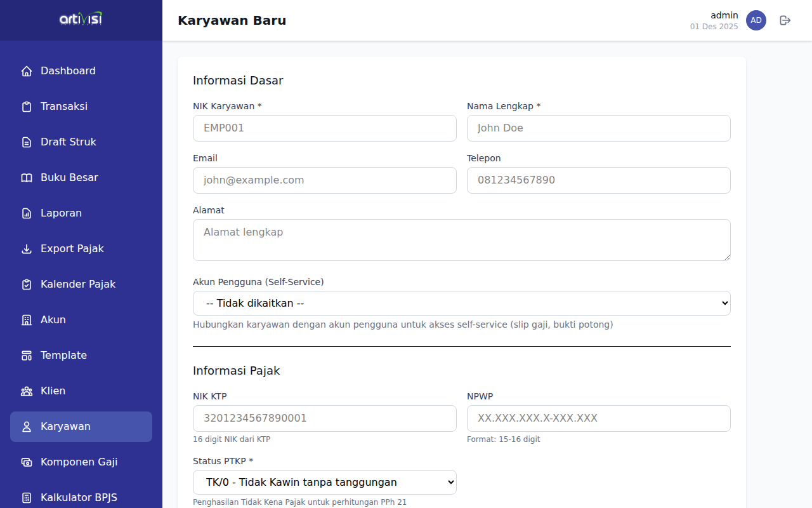Click the Klien people icon

pos(27,391)
